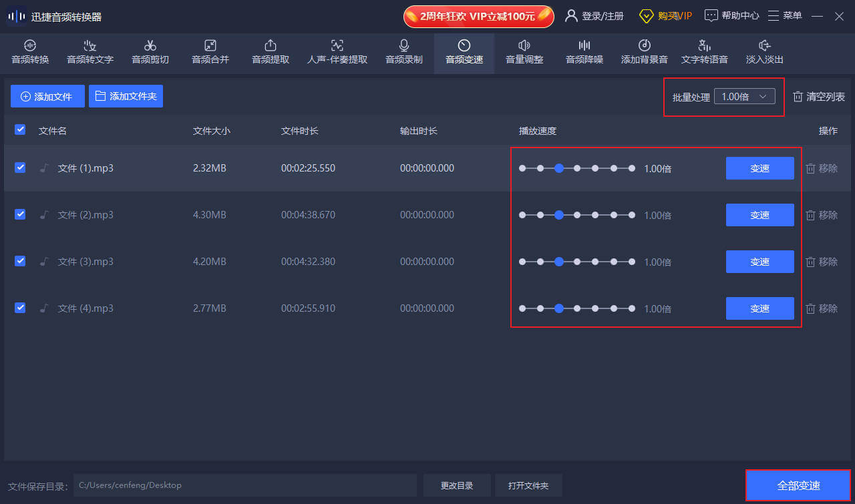
Task: Uncheck the 文件 (1).mp3 checkbox
Action: tap(20, 168)
